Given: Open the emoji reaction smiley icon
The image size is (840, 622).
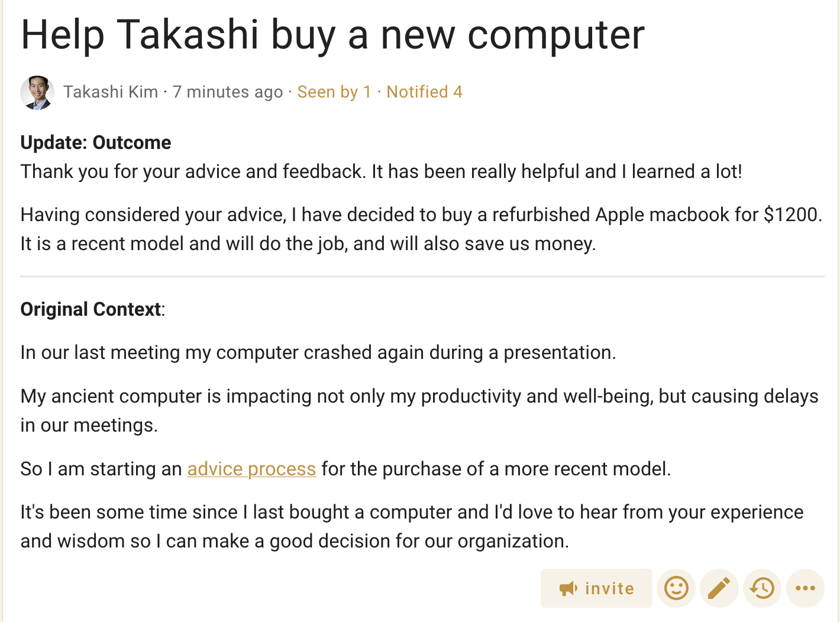Looking at the screenshot, I should 676,588.
